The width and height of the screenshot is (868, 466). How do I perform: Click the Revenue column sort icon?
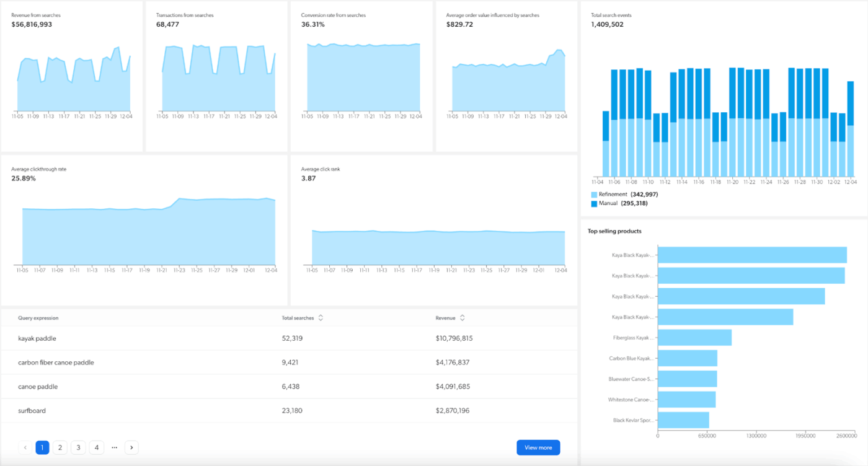coord(463,318)
